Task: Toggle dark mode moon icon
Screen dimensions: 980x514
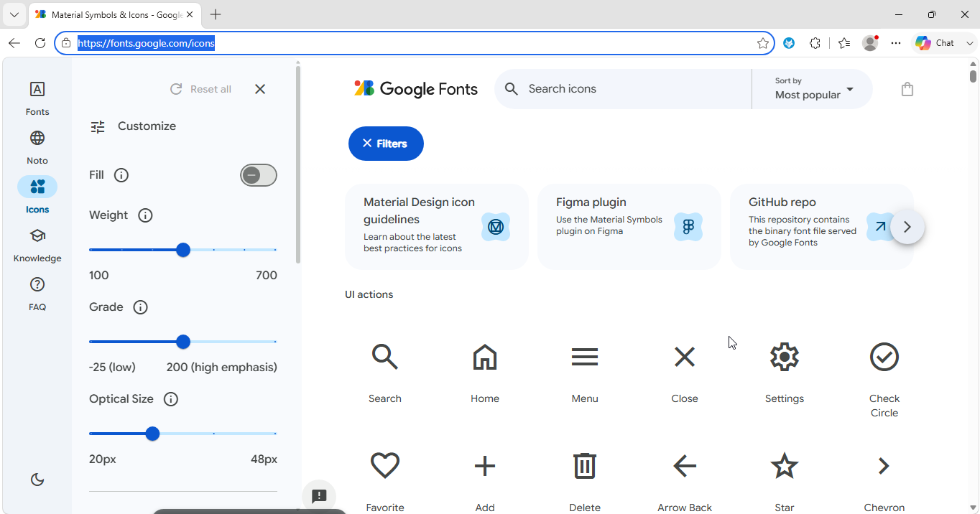Action: [x=37, y=480]
